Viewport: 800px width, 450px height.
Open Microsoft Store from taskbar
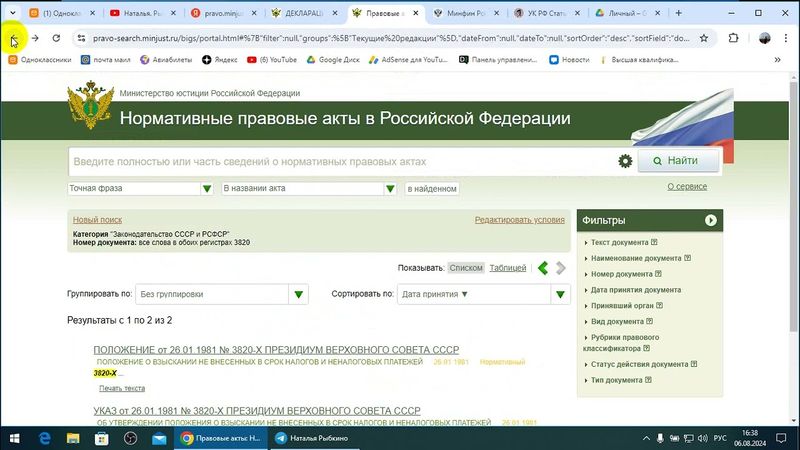[102, 438]
